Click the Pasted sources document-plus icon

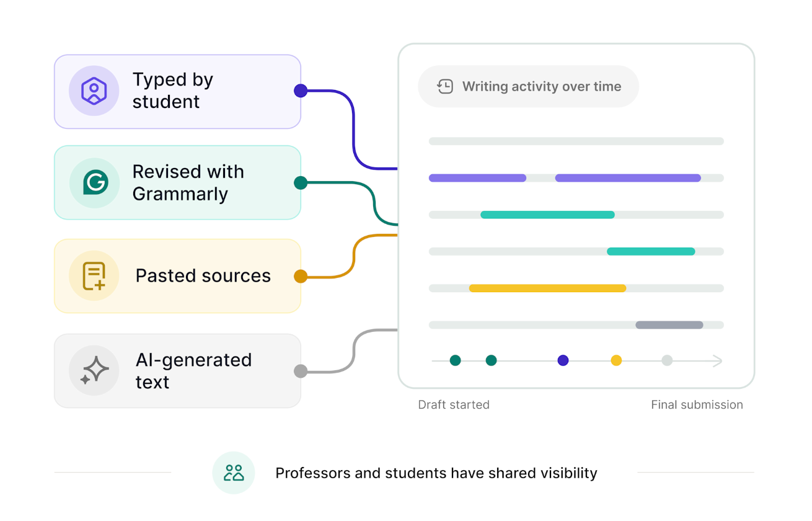(94, 276)
